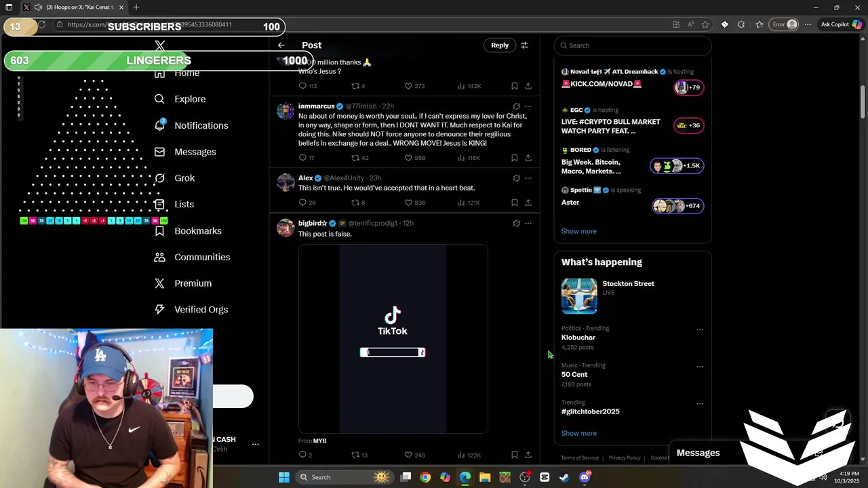868x488 pixels.
Task: Share the bigbird reply
Action: (x=528, y=455)
